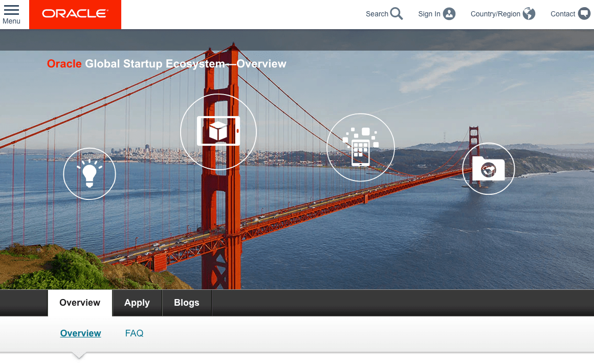Viewport: 594px width, 364px height.
Task: Switch to the Blogs tab
Action: click(187, 303)
